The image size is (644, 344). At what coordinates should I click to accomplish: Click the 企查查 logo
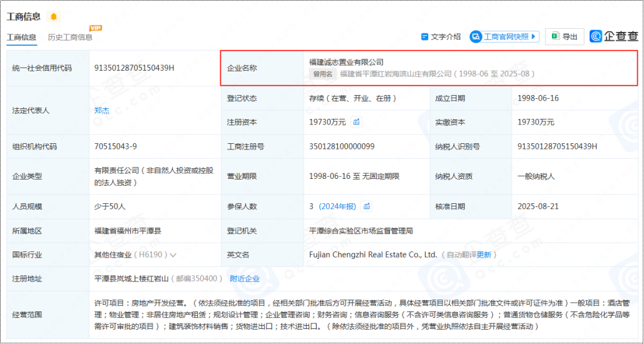614,37
